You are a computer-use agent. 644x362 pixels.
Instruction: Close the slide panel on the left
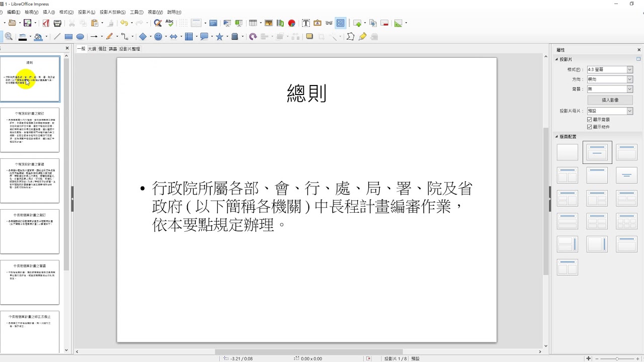tap(67, 48)
